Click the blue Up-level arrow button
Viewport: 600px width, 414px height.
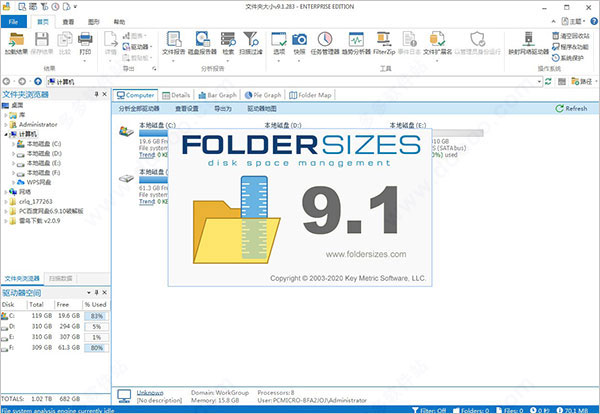38,81
